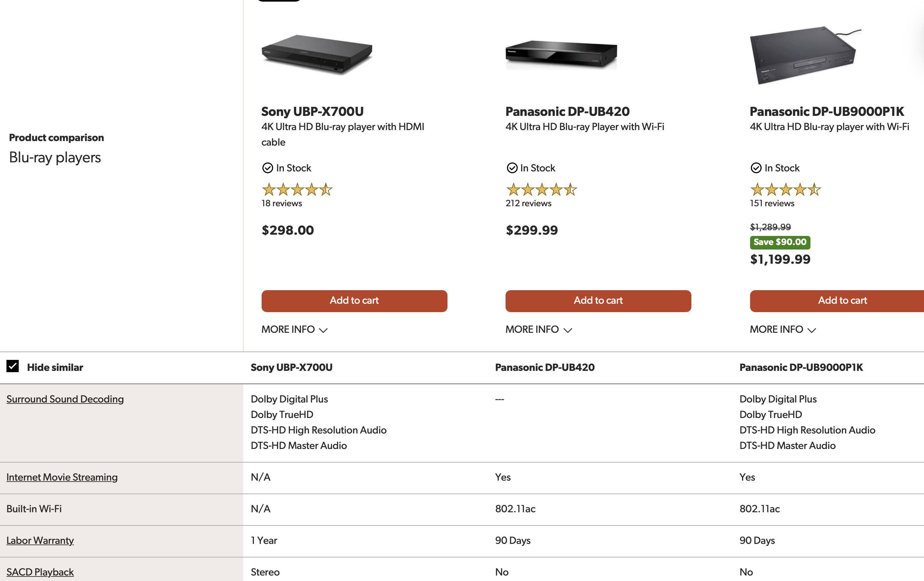
Task: Uncheck the Hide similar checkbox
Action: coord(13,366)
